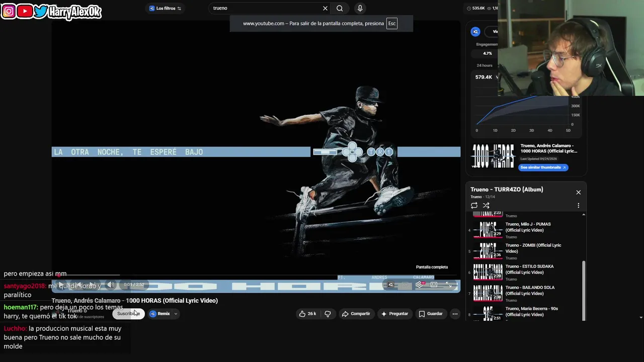Share the video via Compartir
Screen dimensions: 644x362
tap(356, 314)
